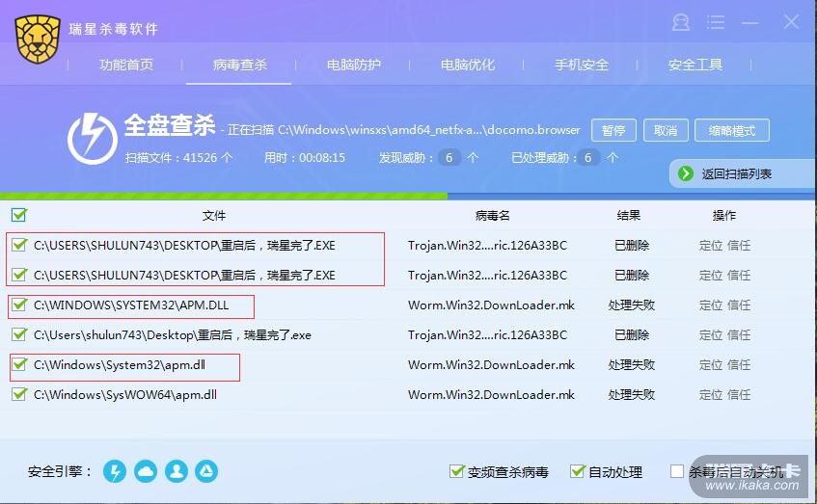Open the 电脑优化 tab
The width and height of the screenshot is (817, 504).
[x=468, y=65]
